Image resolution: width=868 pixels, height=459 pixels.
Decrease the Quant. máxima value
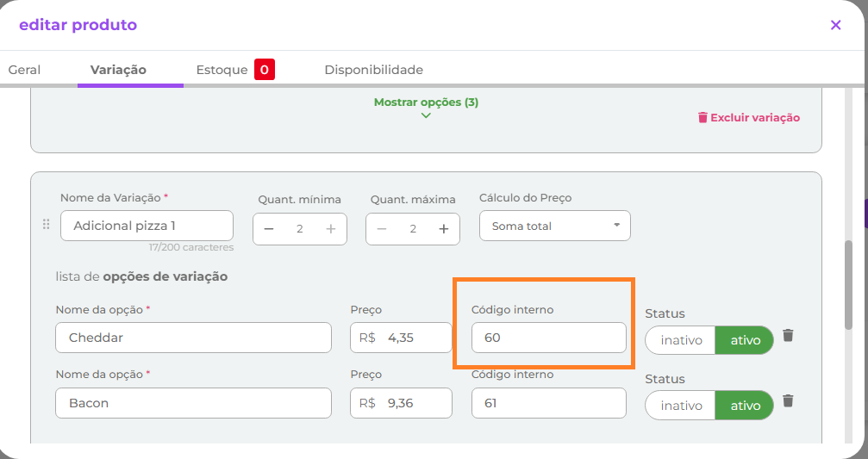pos(382,229)
